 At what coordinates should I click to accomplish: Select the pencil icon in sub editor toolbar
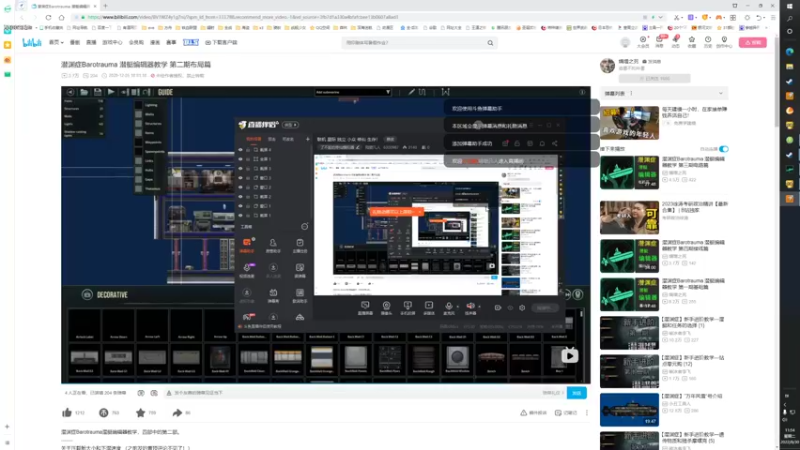(411, 92)
